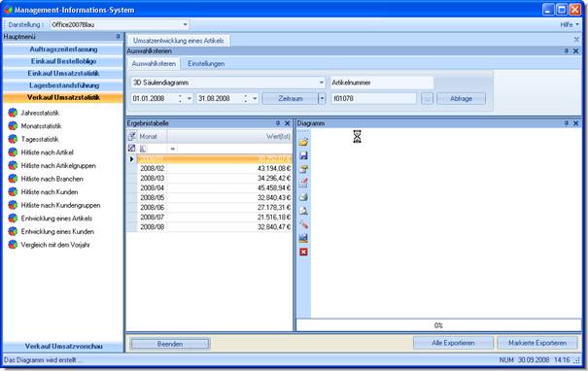The width and height of the screenshot is (588, 371).
Task: Click article number field f01078
Action: click(373, 98)
